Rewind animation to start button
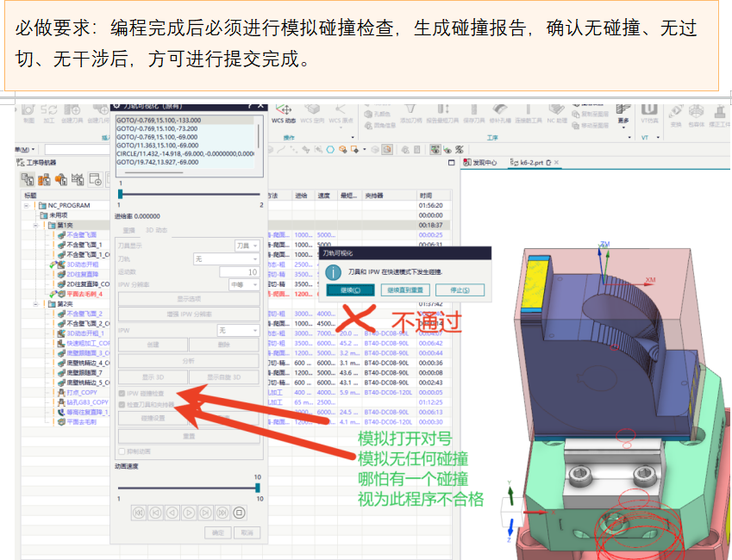The width and height of the screenshot is (732, 560). click(x=139, y=513)
